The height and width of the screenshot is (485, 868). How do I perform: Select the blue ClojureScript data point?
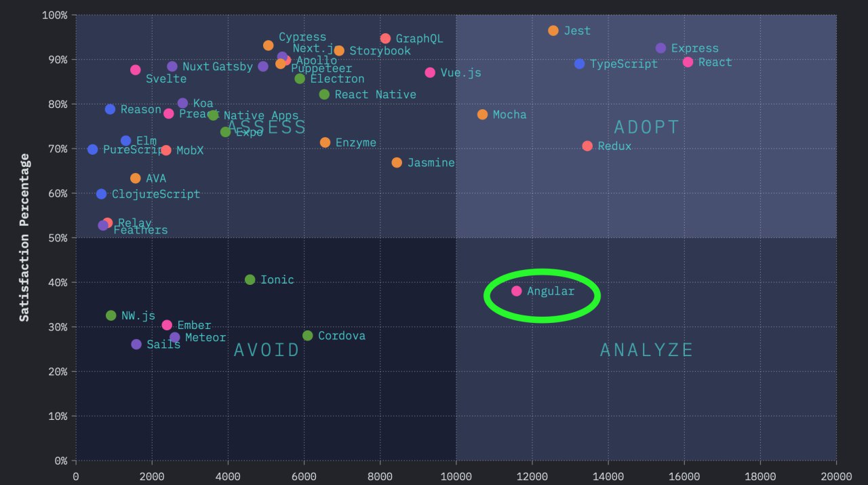pyautogui.click(x=101, y=194)
